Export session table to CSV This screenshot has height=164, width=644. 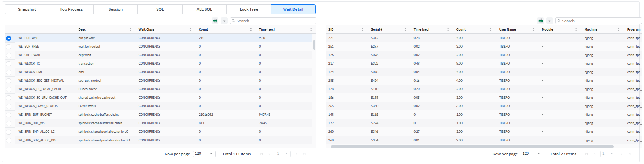point(540,21)
